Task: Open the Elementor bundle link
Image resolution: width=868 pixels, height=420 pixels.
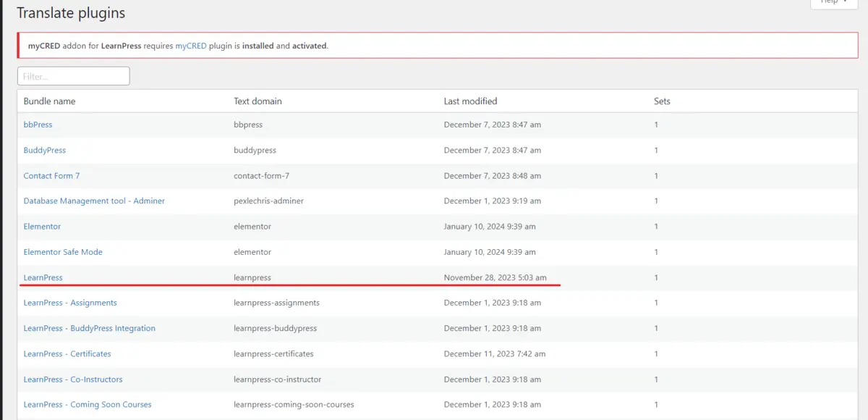Action: tap(42, 227)
